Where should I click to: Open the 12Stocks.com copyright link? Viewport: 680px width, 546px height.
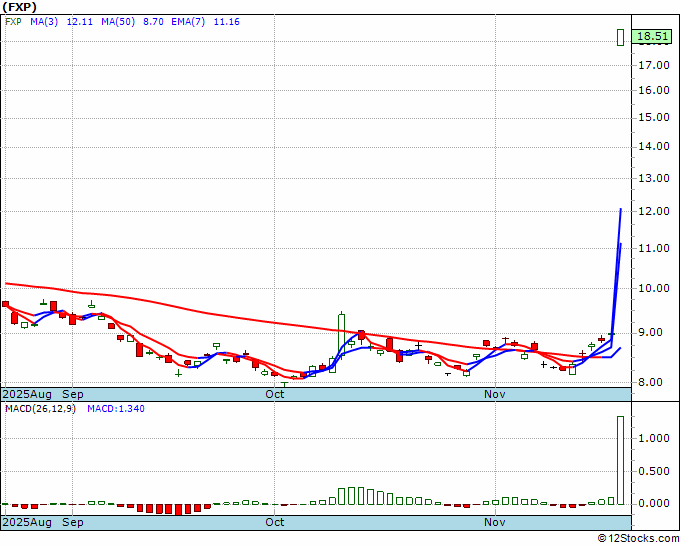[638, 539]
